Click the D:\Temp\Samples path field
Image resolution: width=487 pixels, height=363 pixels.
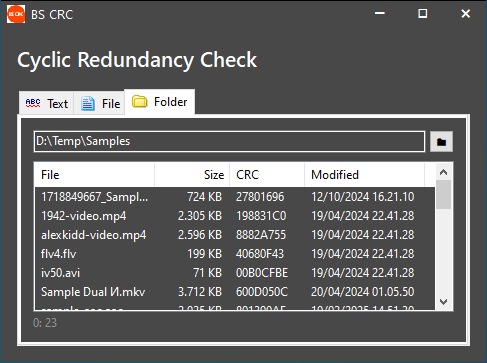coord(229,141)
